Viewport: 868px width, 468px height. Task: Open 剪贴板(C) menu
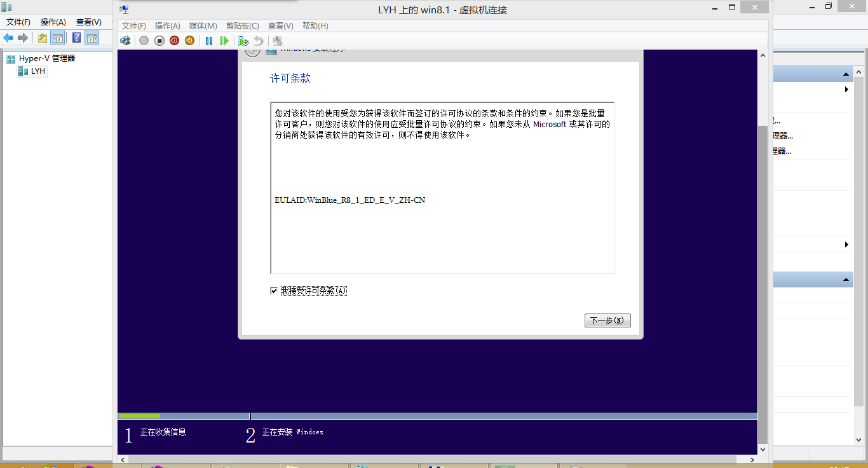tap(243, 26)
